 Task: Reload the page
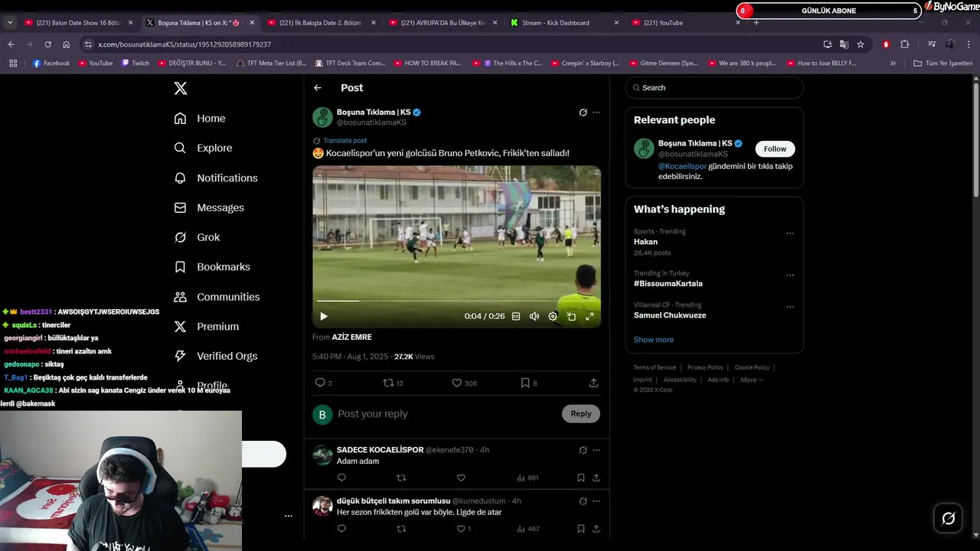coord(47,44)
